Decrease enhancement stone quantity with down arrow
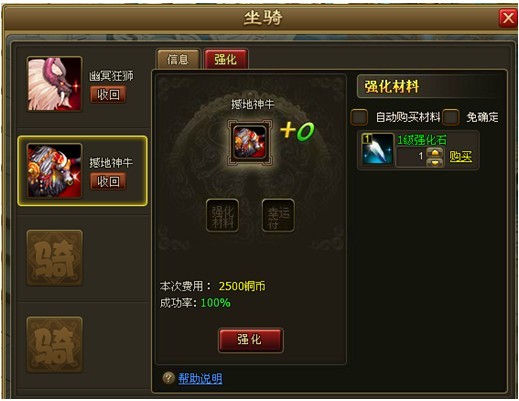Image resolution: width=519 pixels, height=401 pixels. click(x=436, y=162)
